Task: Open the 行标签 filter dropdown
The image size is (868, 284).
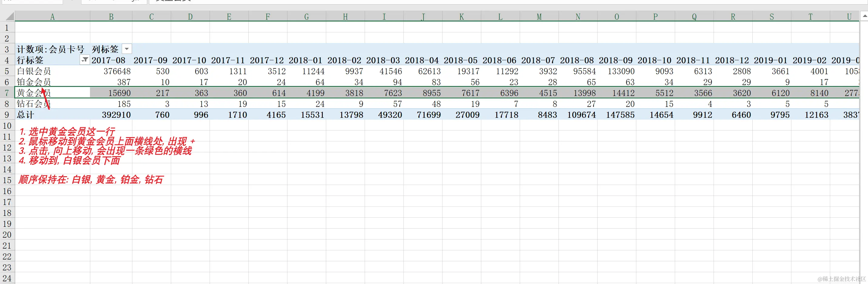Action: click(84, 60)
